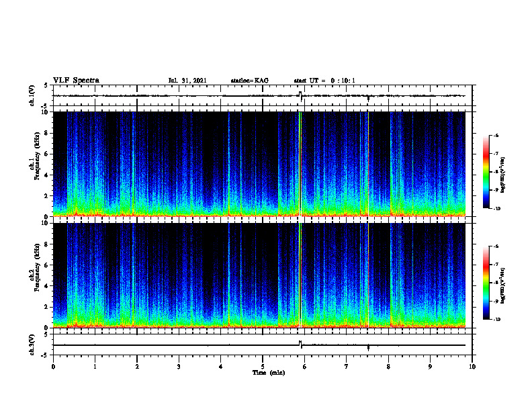Click the 'VLF Spectra' title text
This screenshot has height=411, width=532.
click(x=76, y=81)
